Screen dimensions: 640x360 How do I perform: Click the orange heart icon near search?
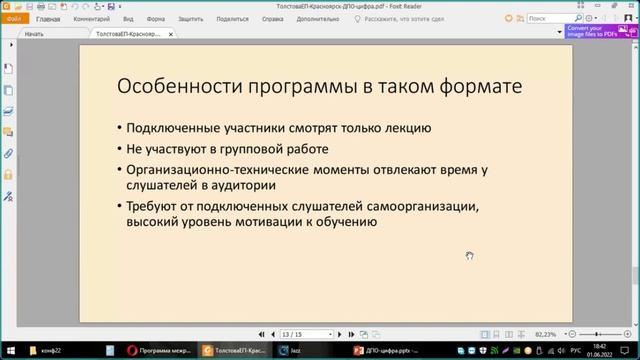coord(509,19)
